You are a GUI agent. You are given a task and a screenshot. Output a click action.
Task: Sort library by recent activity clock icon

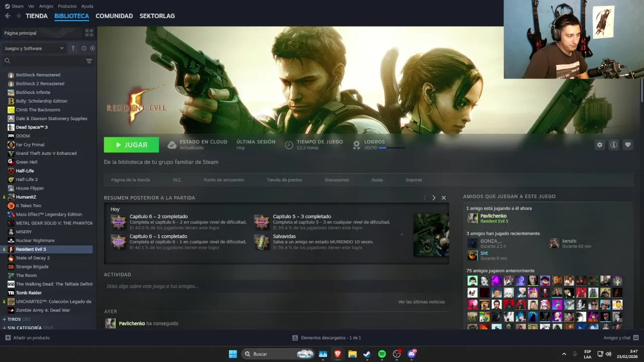[84, 48]
